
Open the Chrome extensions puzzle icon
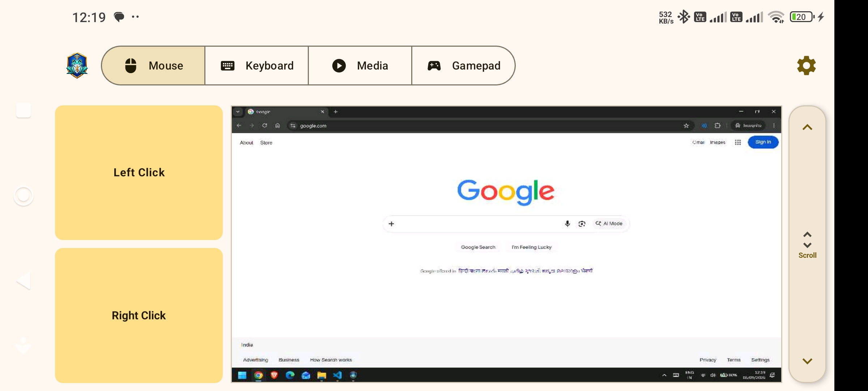718,126
